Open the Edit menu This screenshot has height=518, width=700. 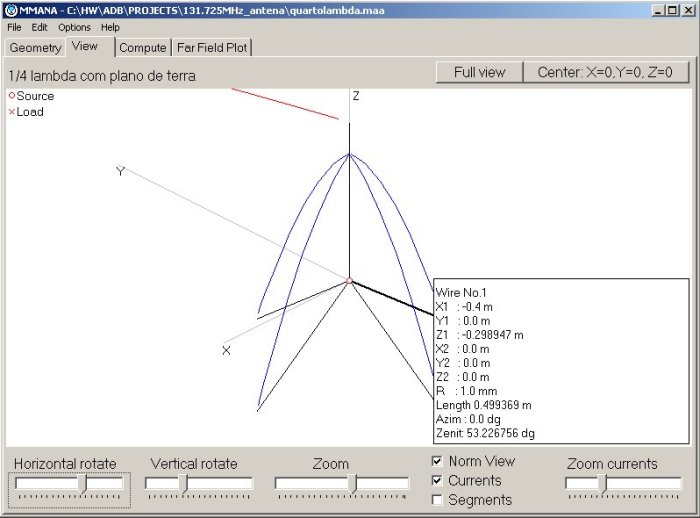(x=39, y=28)
